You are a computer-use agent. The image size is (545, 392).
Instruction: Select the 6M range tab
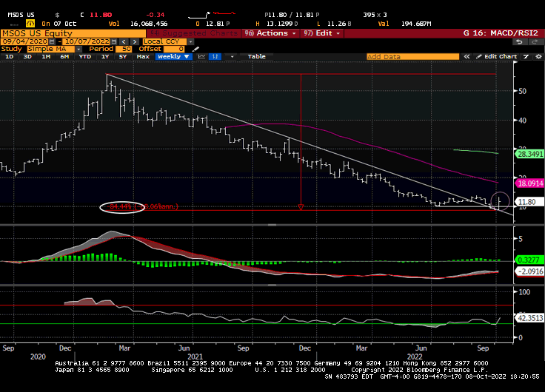coord(64,57)
